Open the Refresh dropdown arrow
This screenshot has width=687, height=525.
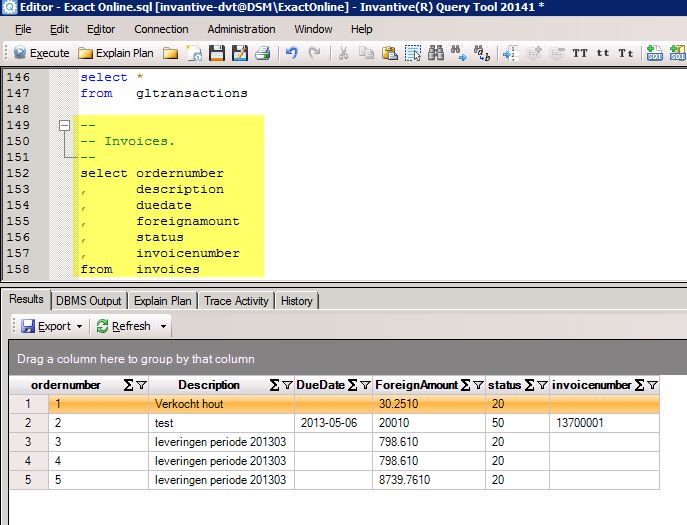[164, 326]
